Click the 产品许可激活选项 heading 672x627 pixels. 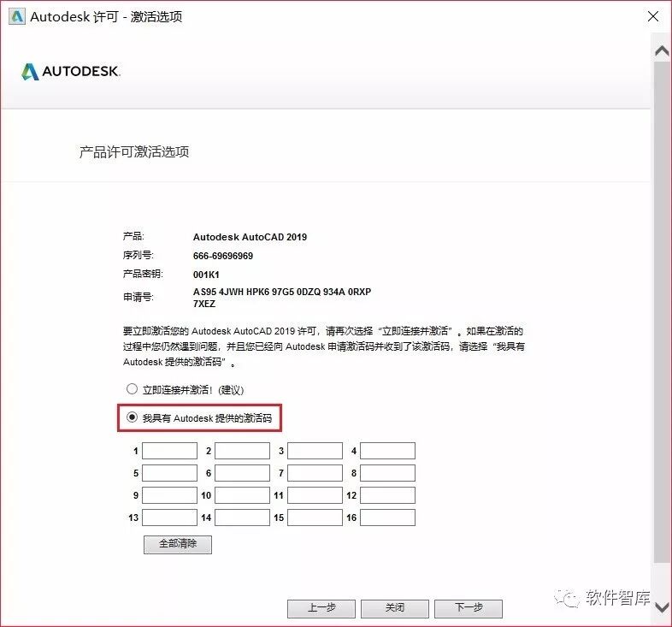point(134,151)
